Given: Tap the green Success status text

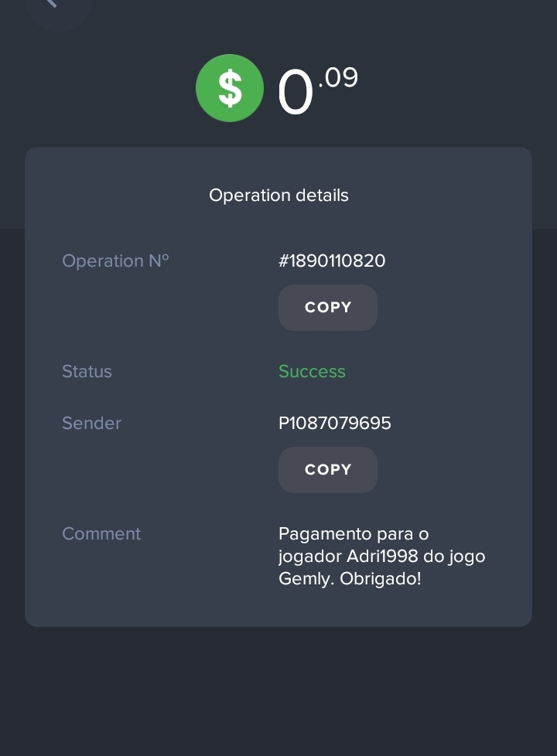Looking at the screenshot, I should click(312, 372).
